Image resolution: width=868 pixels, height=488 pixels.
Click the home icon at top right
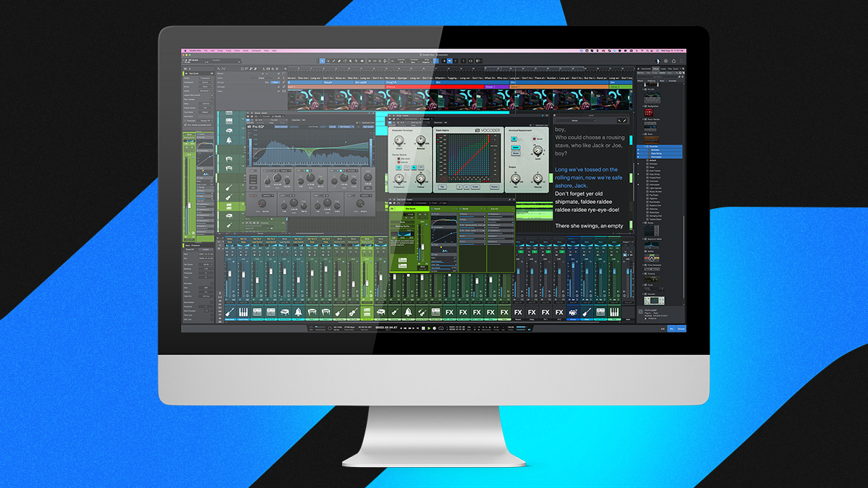coord(673,61)
